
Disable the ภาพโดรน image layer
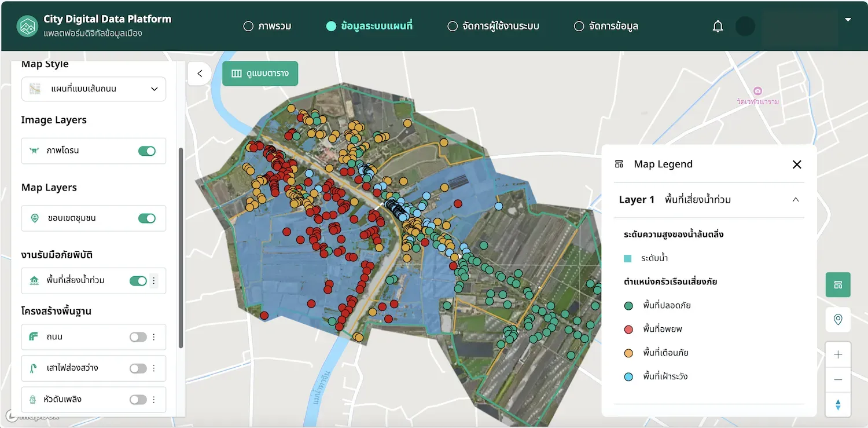(147, 151)
